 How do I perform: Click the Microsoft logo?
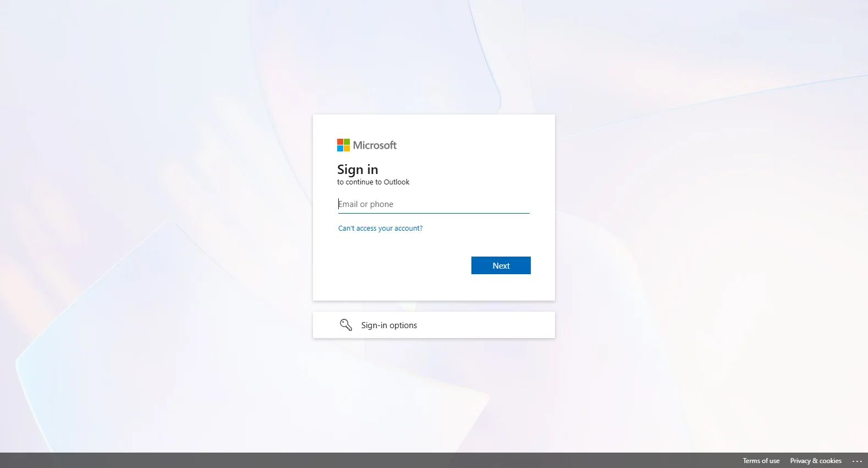coord(367,145)
